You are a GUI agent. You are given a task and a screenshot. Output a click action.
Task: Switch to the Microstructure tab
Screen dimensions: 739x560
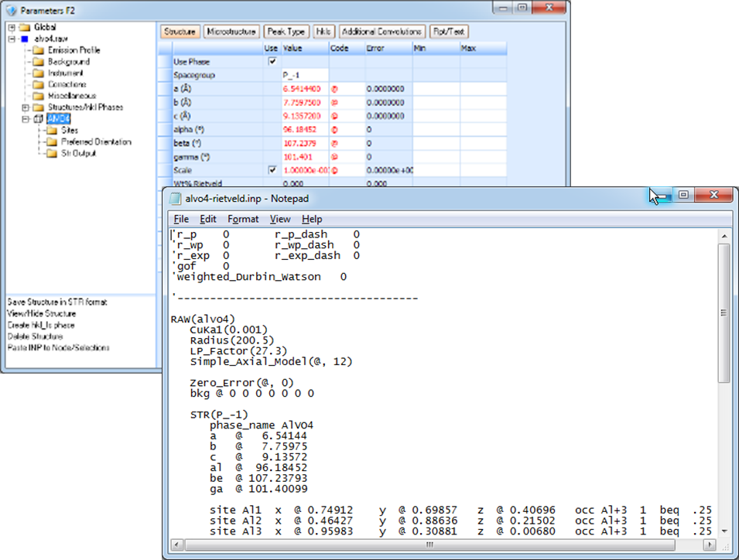click(x=231, y=32)
